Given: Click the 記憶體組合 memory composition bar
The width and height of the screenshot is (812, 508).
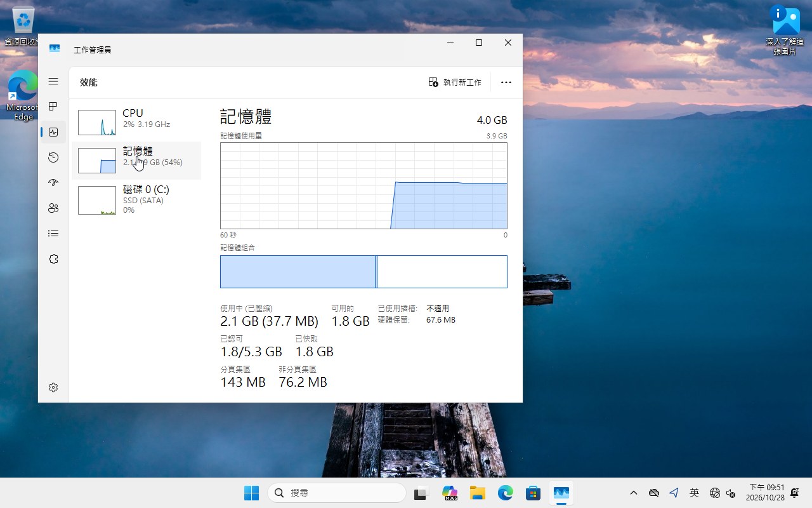Looking at the screenshot, I should tap(363, 272).
